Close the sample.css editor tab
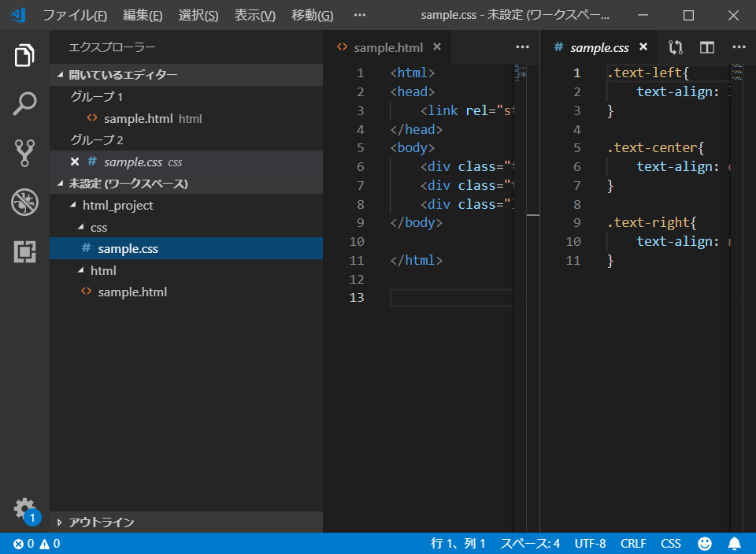The image size is (756, 554). (x=643, y=47)
